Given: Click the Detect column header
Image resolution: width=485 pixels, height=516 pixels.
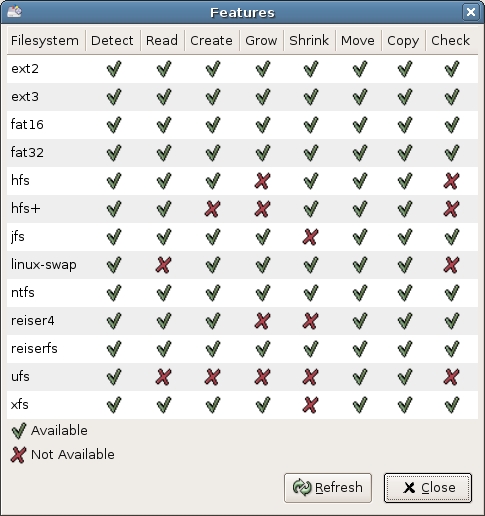Looking at the screenshot, I should (x=113, y=41).
